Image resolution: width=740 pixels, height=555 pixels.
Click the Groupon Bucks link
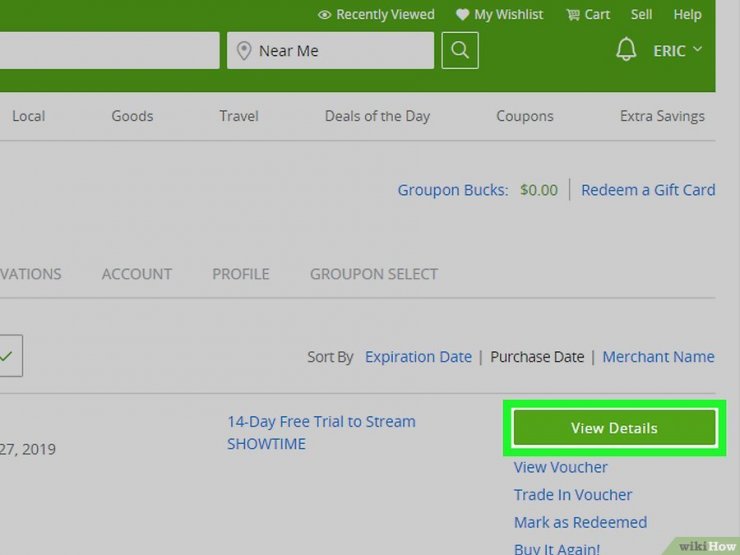point(453,190)
